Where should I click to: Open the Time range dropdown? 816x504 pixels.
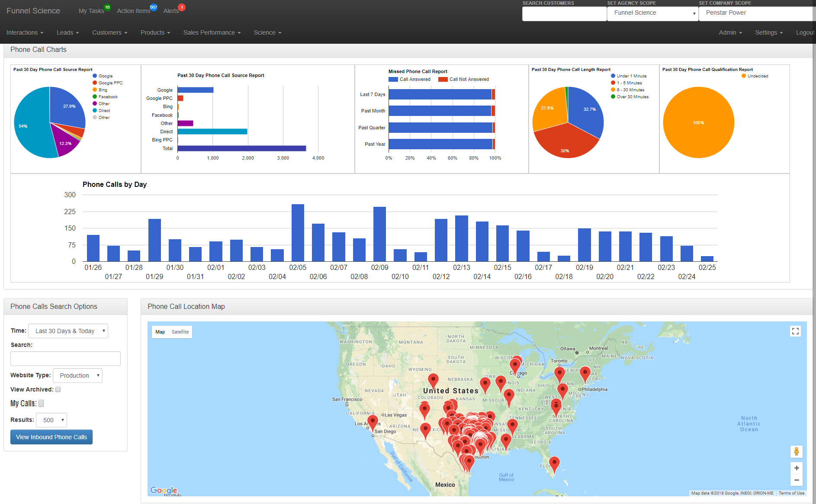tap(68, 331)
